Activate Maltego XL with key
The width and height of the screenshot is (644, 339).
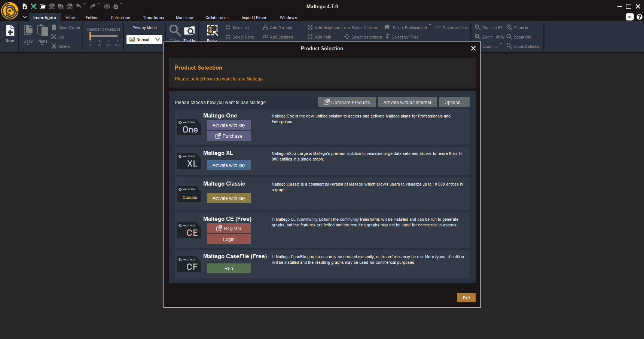coord(229,165)
